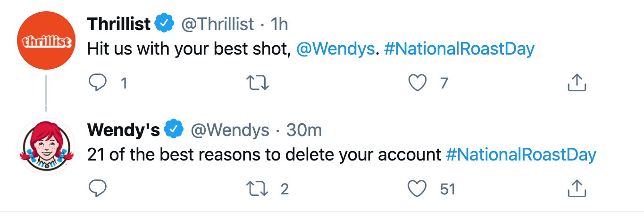Viewport: 644px width, 217px height.
Task: Open #NationalRoastDay hashtag in Thrillist's tweet
Action: (x=459, y=49)
